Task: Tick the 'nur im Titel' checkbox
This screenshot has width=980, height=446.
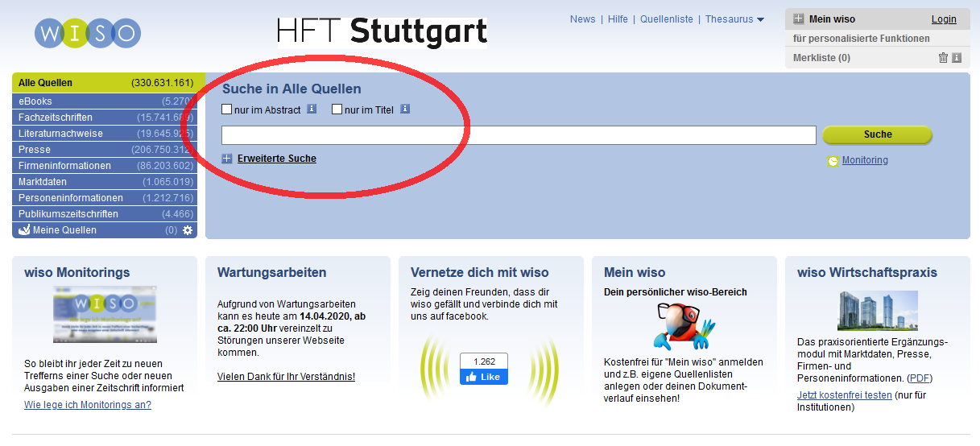Action: click(337, 109)
